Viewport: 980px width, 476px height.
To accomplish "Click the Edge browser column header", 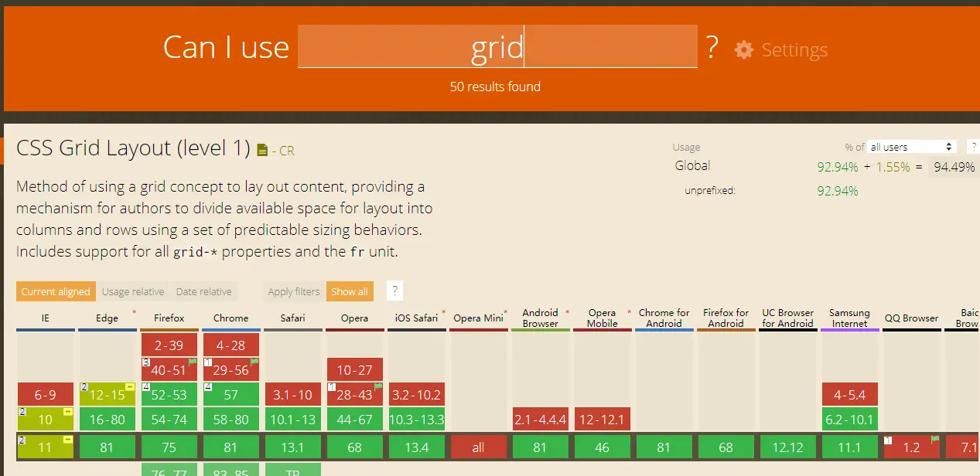I will [108, 318].
